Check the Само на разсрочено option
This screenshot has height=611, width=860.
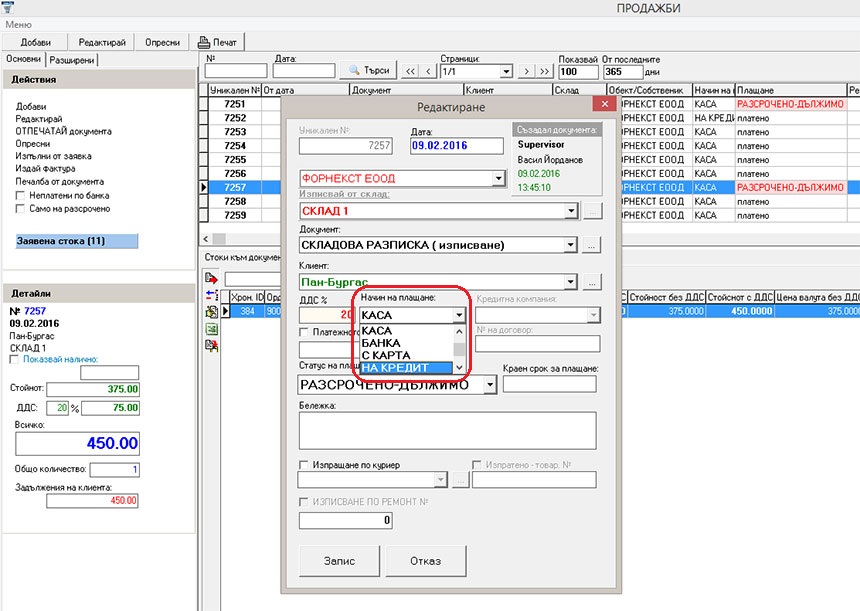click(x=21, y=209)
